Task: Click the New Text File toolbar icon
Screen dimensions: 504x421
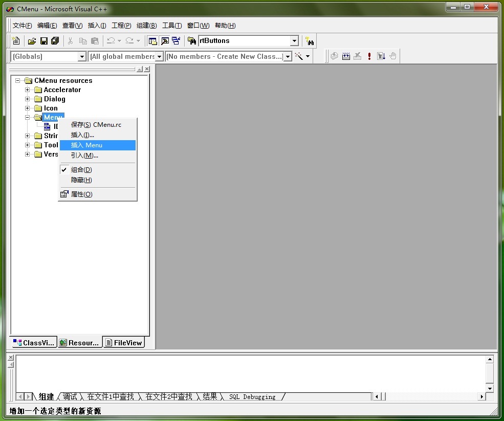Action: (x=15, y=41)
